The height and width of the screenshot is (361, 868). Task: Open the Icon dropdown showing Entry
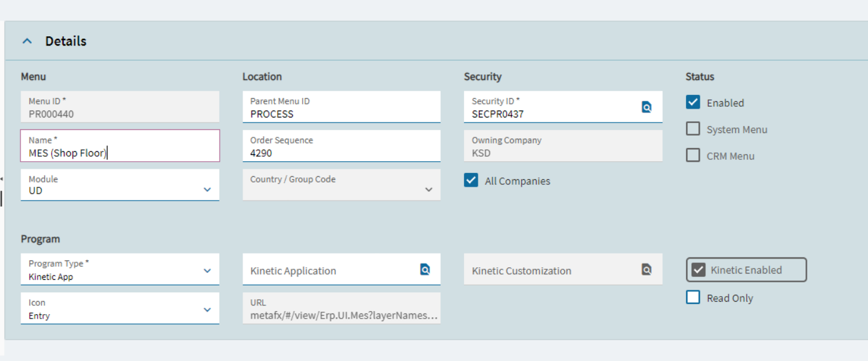click(208, 310)
